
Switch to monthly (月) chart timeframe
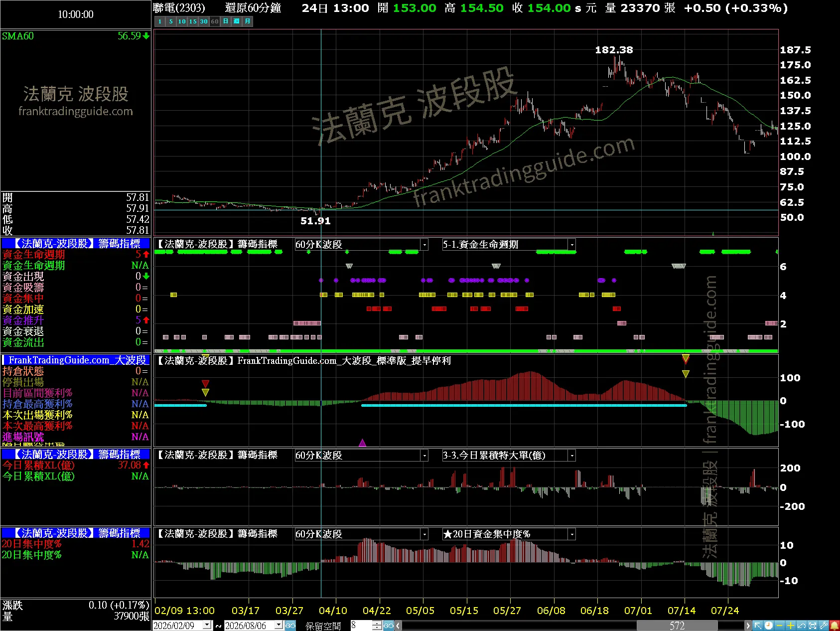[x=248, y=21]
